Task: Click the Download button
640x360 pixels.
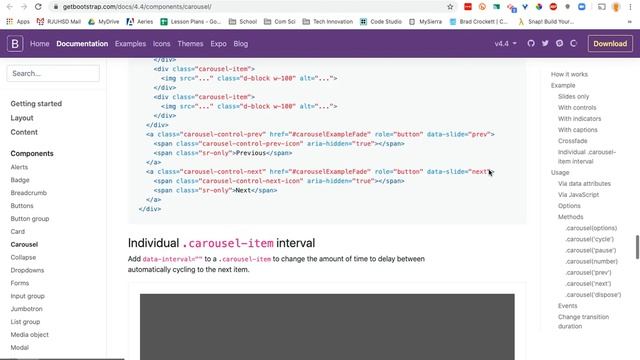Action: 610,44
